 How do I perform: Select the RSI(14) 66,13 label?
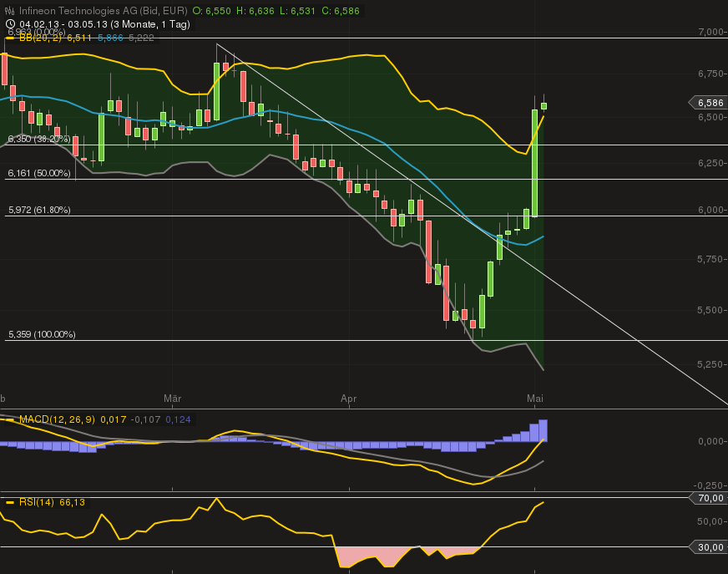50,503
